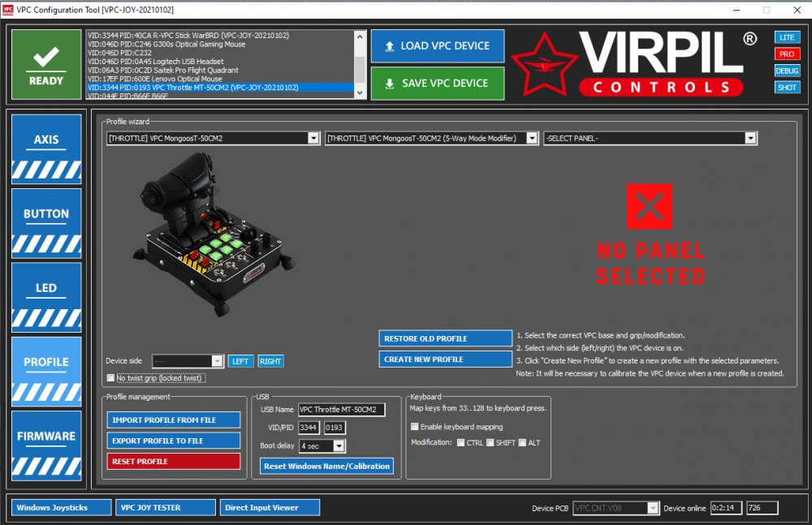Toggle the CTRL modification checkbox
This screenshot has width=812, height=525.
point(460,443)
